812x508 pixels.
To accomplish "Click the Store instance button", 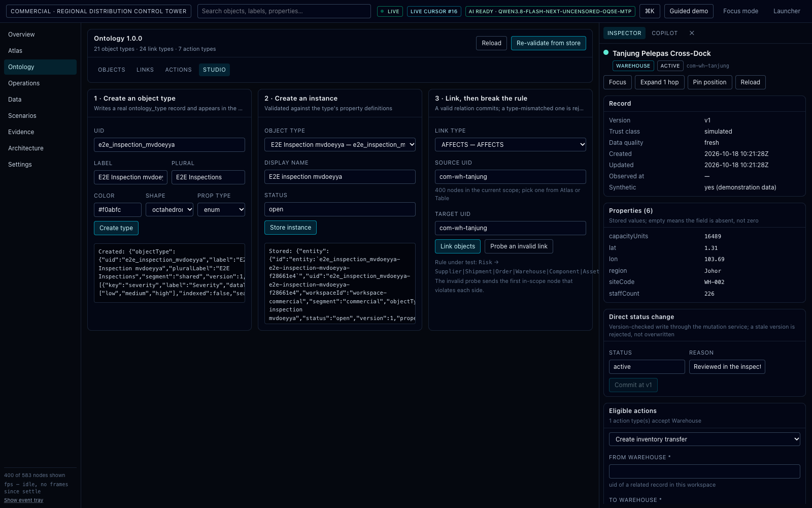I will tap(290, 228).
